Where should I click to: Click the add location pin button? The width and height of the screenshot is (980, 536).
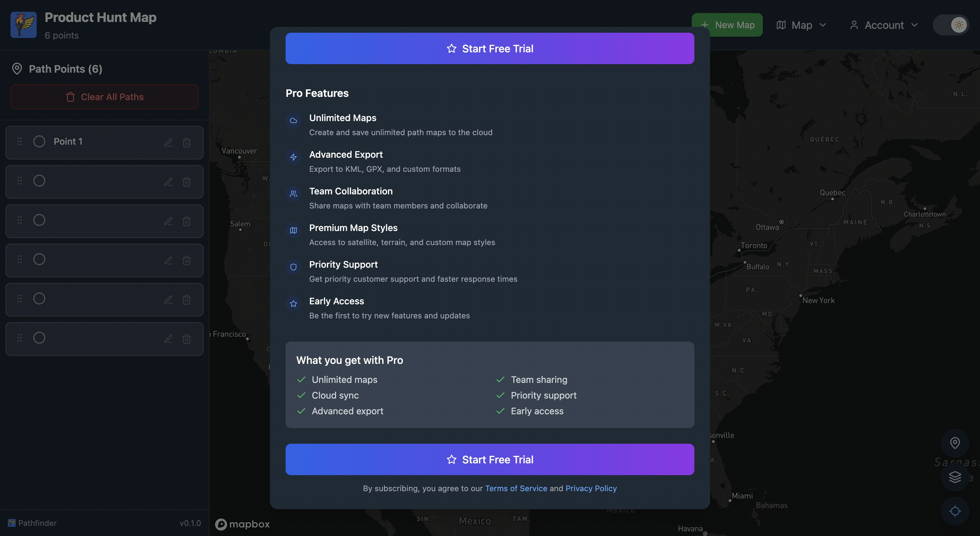[x=954, y=443]
